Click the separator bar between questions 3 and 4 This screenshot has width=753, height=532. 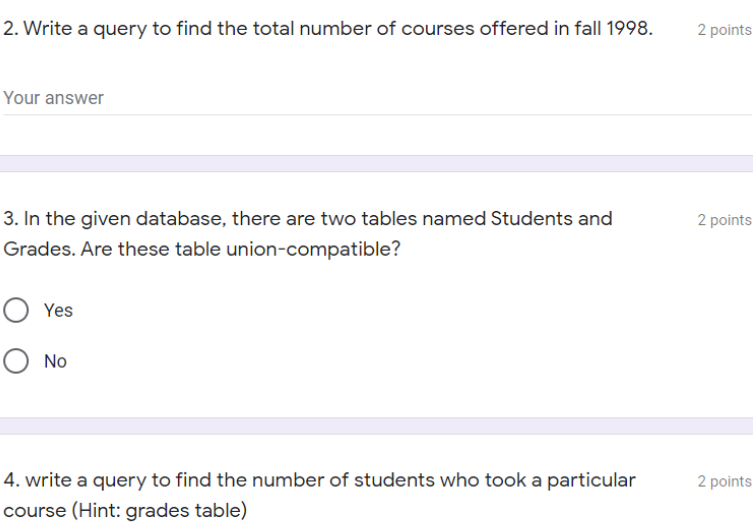point(376,426)
